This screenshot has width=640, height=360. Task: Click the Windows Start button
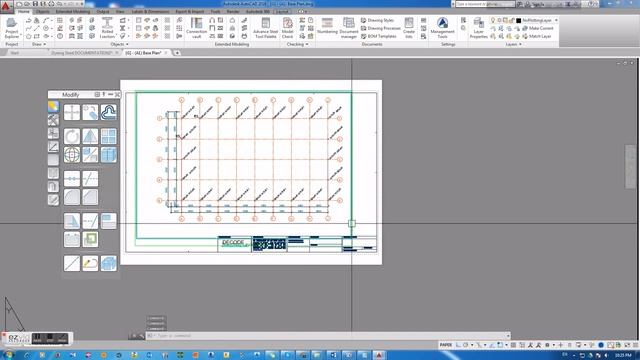click(x=7, y=355)
